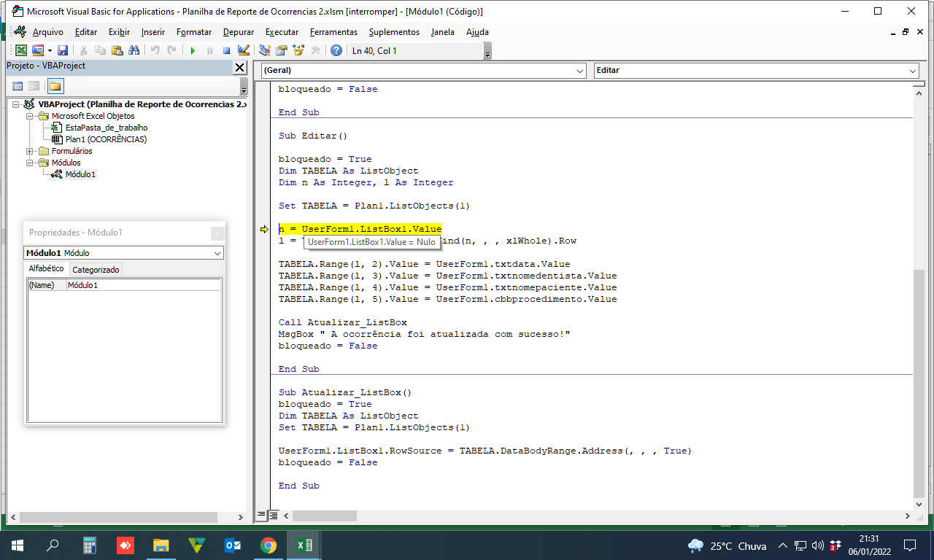Save the workbook with the floppy disk icon

tap(63, 50)
